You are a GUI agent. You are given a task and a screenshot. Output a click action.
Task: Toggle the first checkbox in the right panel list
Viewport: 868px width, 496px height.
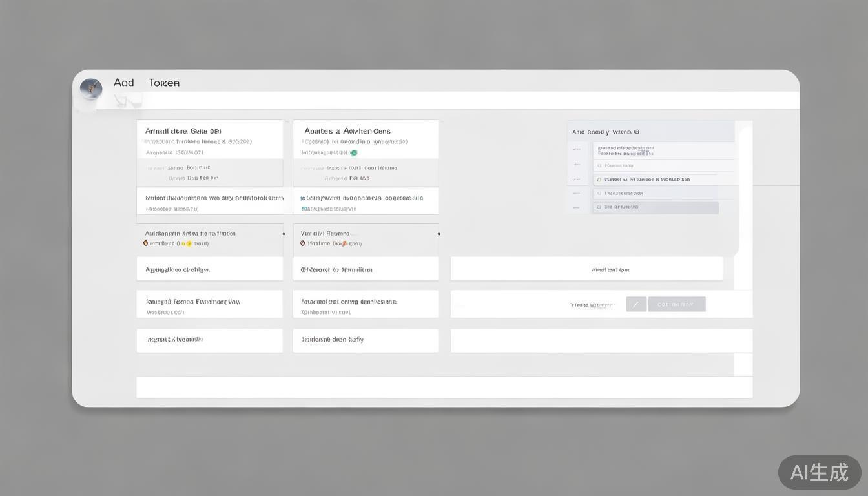coord(599,165)
